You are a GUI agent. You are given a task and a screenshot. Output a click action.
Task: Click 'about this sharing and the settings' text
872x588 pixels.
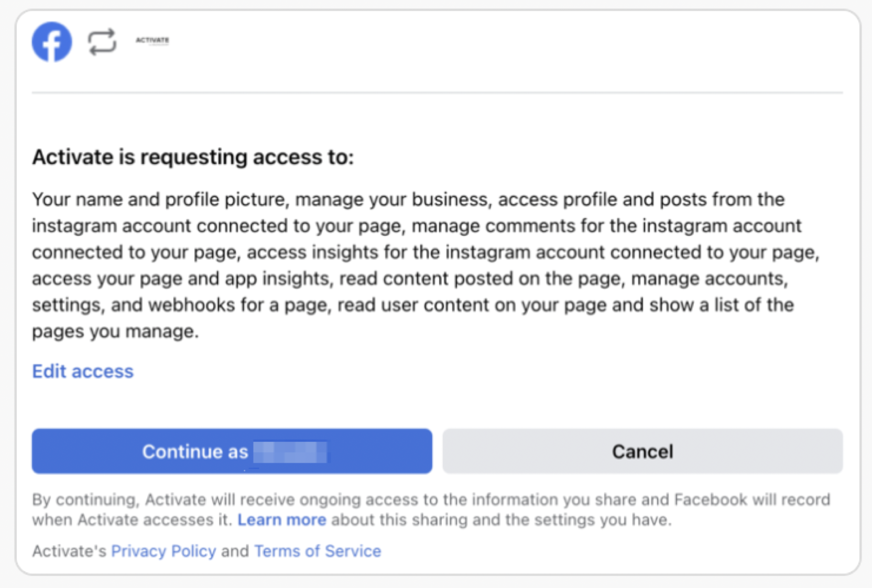500,520
